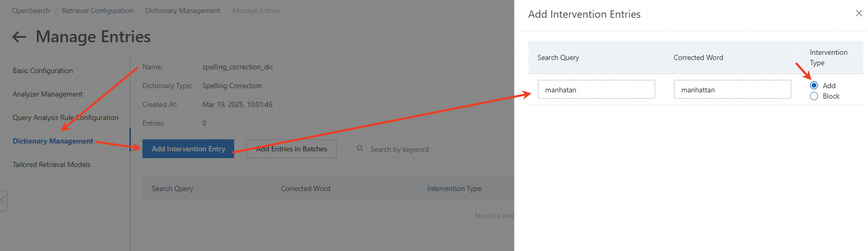Viewport: 868px width, 251px height.
Task: Click the Add Entries in Batches button
Action: click(x=292, y=149)
